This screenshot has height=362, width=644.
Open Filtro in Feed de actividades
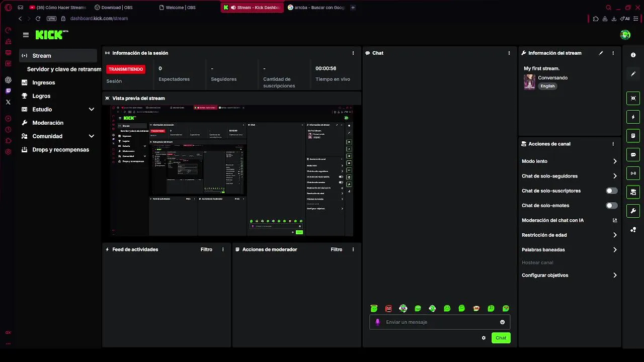click(206, 249)
